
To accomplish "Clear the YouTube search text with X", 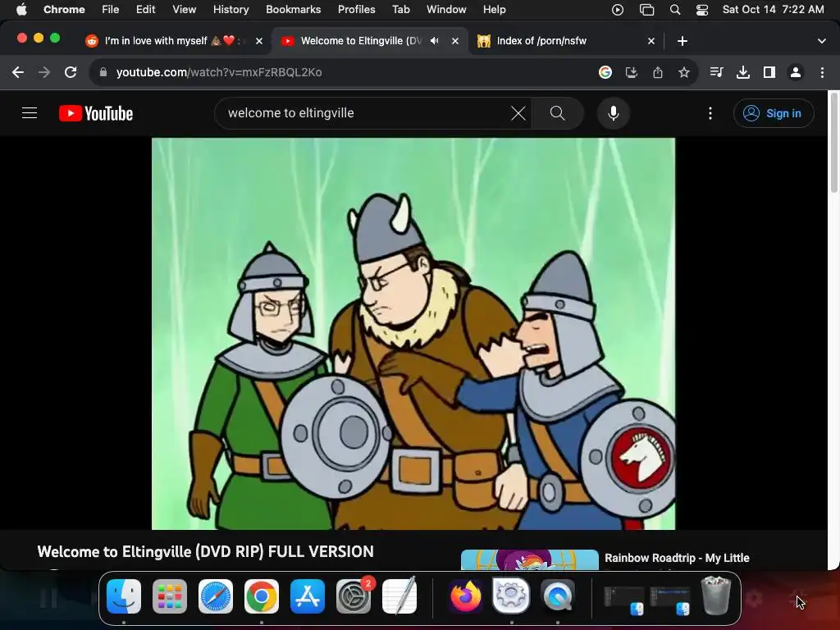I will (518, 113).
